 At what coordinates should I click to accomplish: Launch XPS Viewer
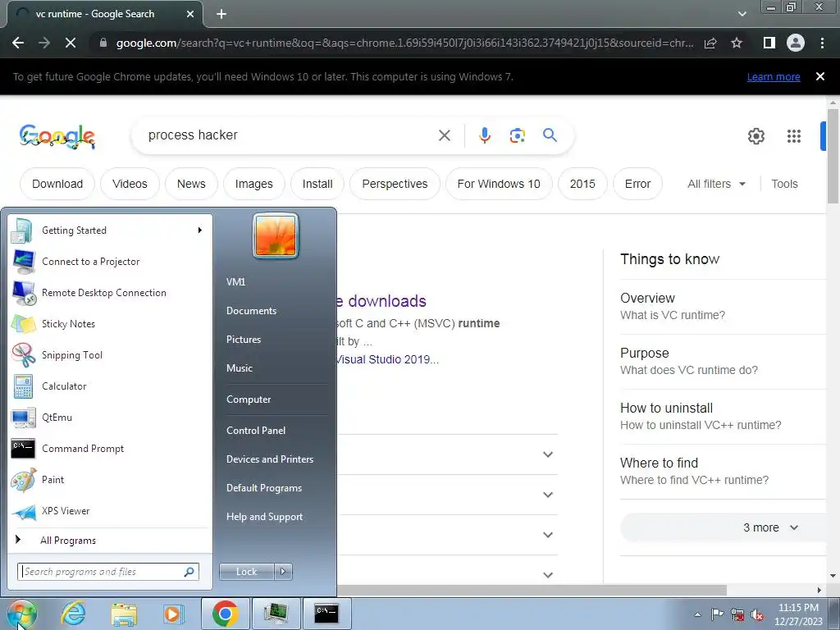[x=109, y=510]
